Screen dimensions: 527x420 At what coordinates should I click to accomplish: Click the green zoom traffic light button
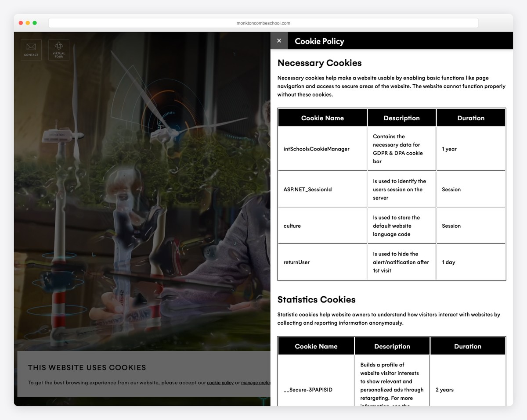(34, 22)
